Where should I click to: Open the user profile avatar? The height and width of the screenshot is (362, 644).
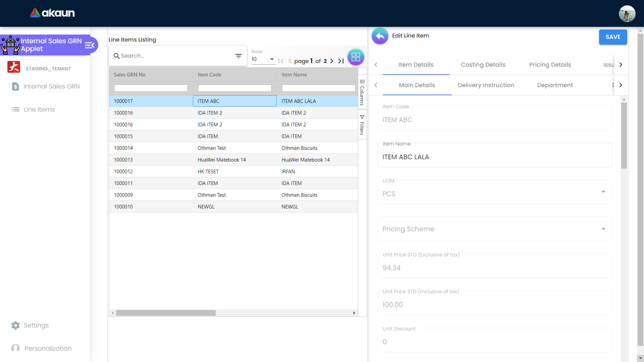tap(627, 14)
